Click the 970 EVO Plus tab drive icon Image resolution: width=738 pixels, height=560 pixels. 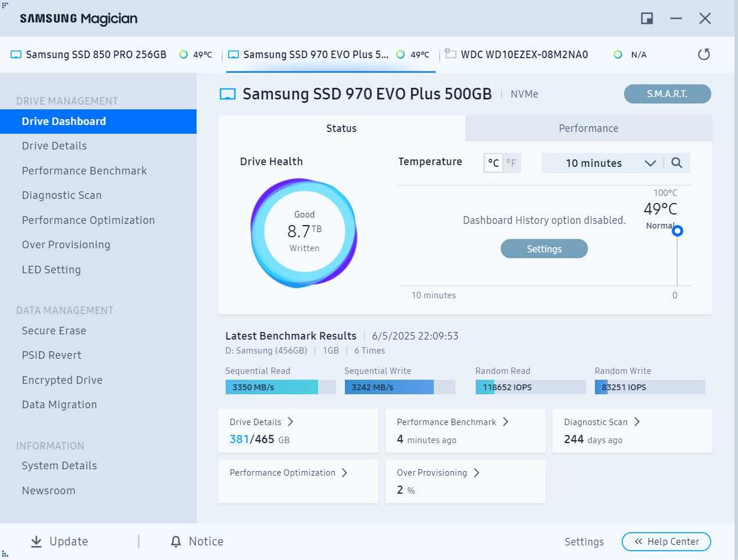(x=233, y=55)
